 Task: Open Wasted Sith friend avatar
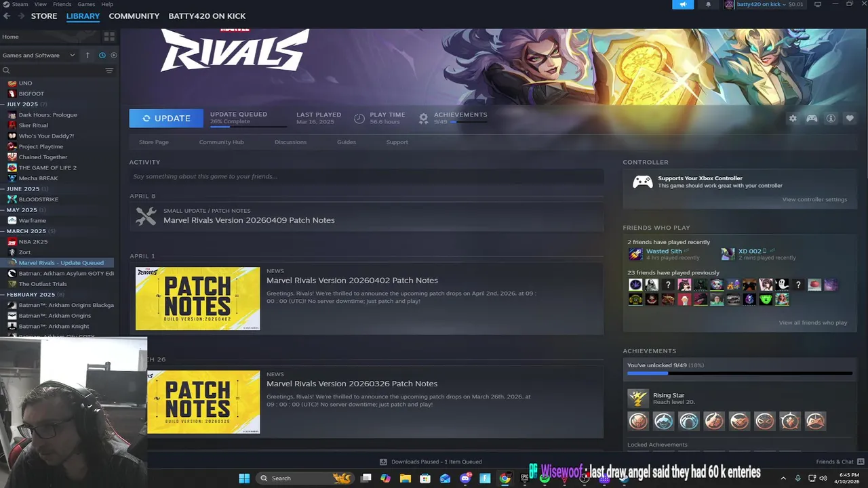[635, 254]
